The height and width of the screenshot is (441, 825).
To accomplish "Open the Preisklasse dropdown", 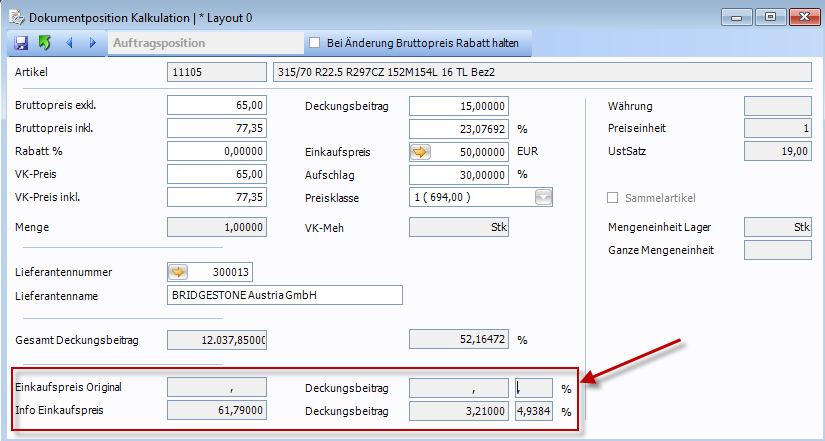I will click(543, 198).
